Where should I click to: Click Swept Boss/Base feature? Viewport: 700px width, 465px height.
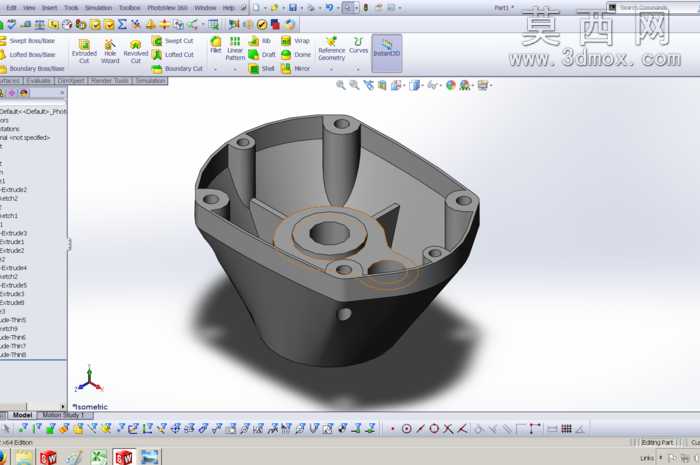coord(27,41)
